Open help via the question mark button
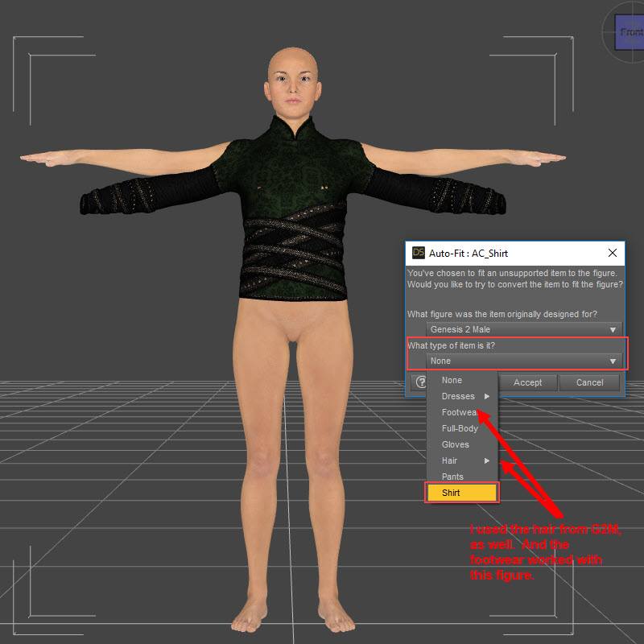Image resolution: width=644 pixels, height=644 pixels. [x=421, y=382]
